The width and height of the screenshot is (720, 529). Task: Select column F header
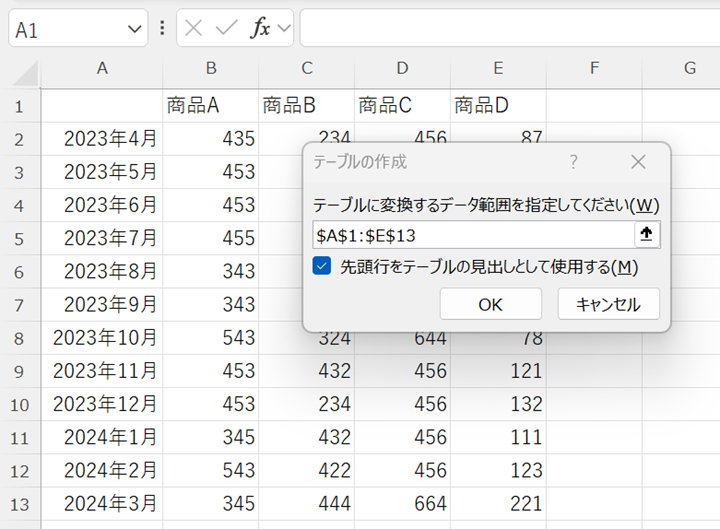(595, 68)
